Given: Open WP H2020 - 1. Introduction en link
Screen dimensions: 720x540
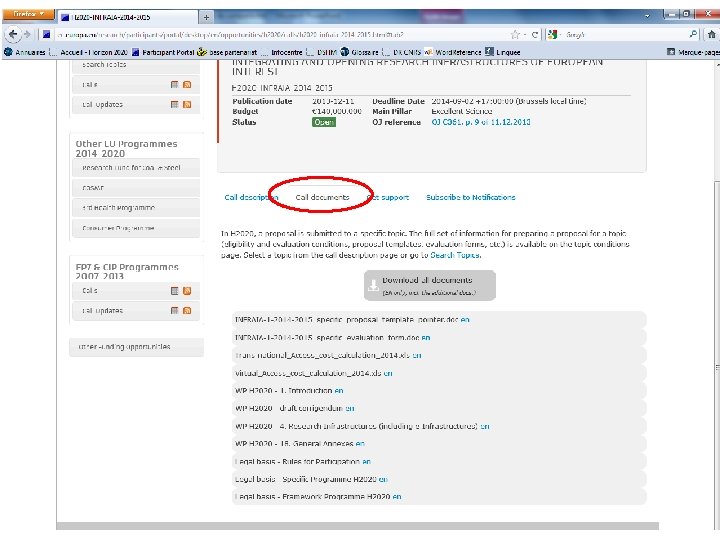Looking at the screenshot, I should click(x=339, y=391).
